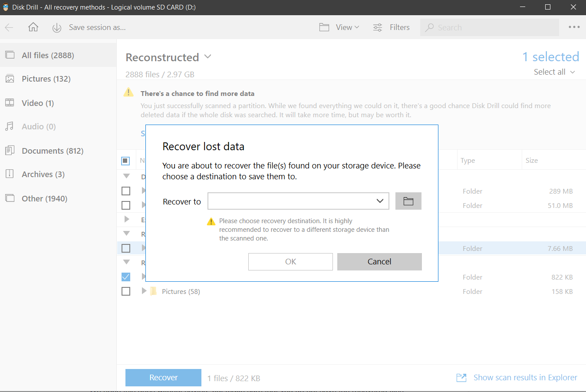
Task: Click the 822 KB size cell
Action: pyautogui.click(x=562, y=277)
